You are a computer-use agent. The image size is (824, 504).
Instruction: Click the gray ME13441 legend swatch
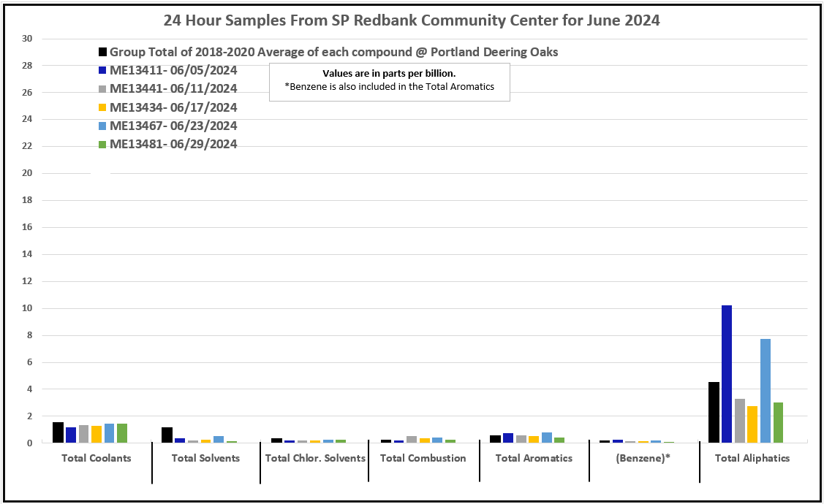coord(103,89)
